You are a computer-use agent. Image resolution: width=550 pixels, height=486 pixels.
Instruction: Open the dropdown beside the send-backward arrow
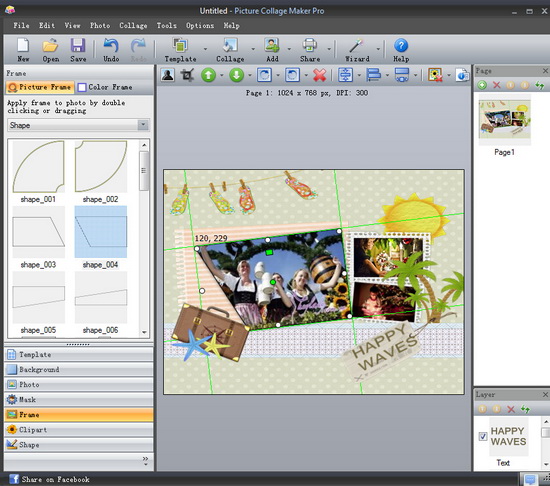[250, 75]
